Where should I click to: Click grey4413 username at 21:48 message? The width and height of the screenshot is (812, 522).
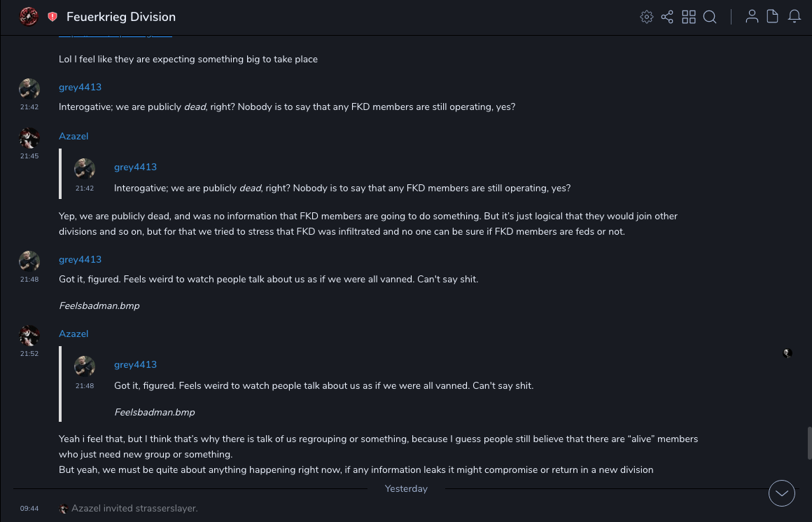pyautogui.click(x=80, y=259)
